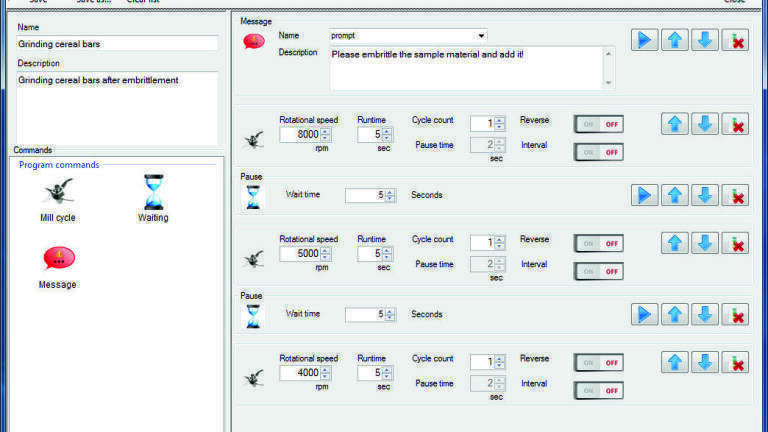Click the program Name field
Screen dimensions: 768x432
(117, 44)
